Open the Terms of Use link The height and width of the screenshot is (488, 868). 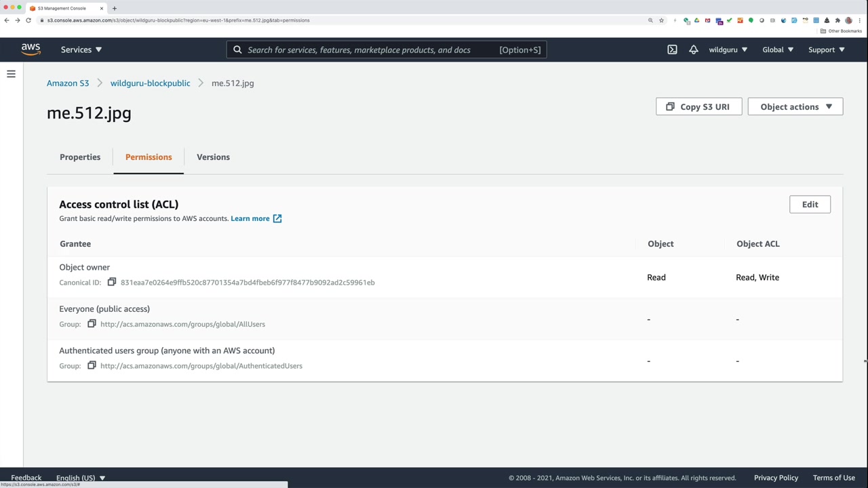point(834,478)
